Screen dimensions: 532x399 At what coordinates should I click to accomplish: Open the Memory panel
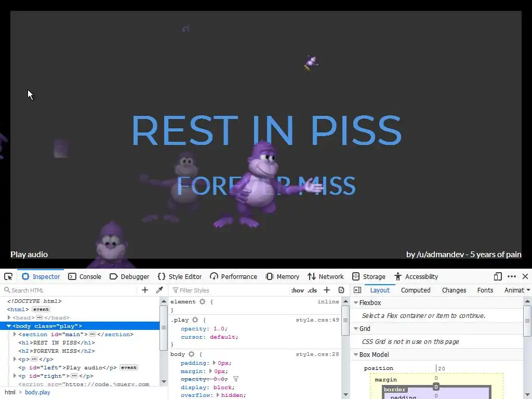point(283,276)
